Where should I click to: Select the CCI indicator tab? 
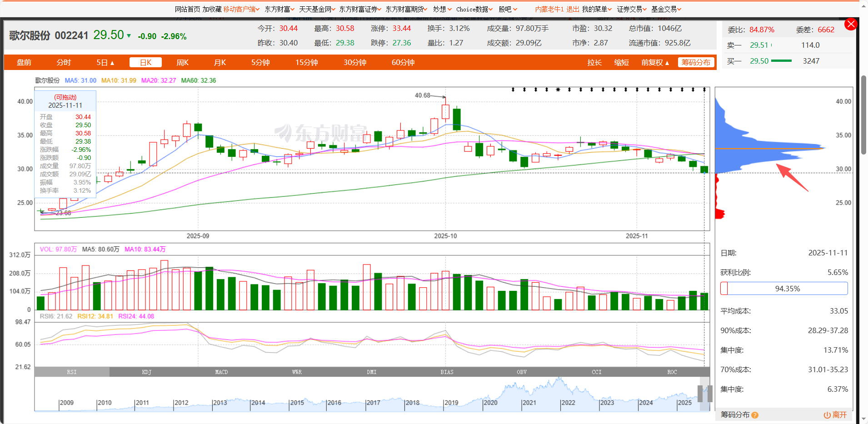597,372
